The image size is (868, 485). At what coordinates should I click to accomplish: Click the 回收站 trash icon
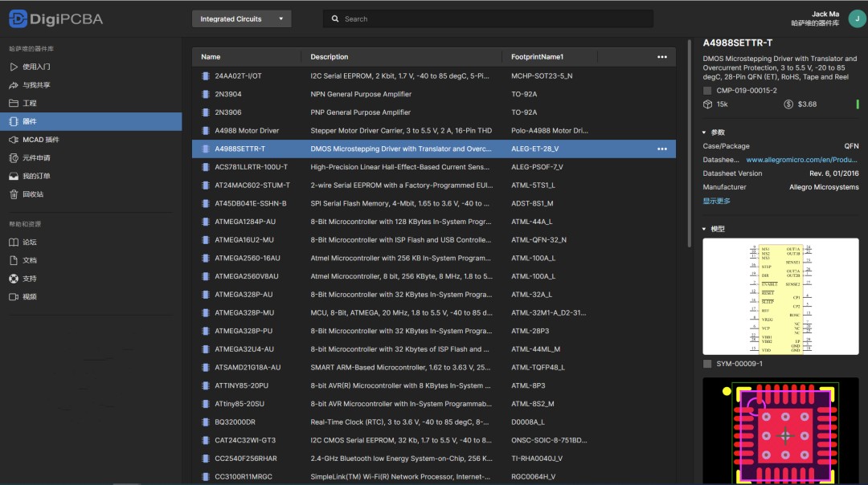click(x=14, y=194)
